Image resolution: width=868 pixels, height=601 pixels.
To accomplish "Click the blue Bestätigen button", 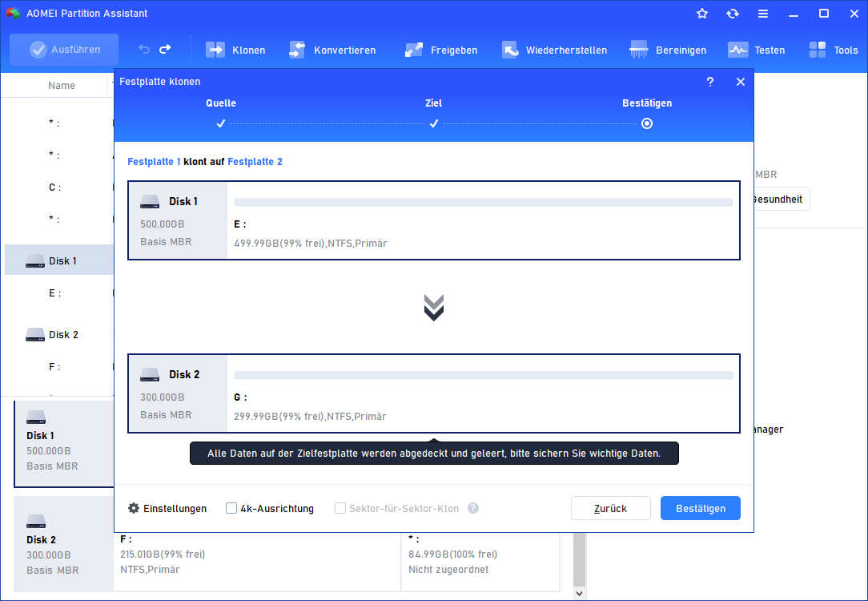I will pos(701,508).
